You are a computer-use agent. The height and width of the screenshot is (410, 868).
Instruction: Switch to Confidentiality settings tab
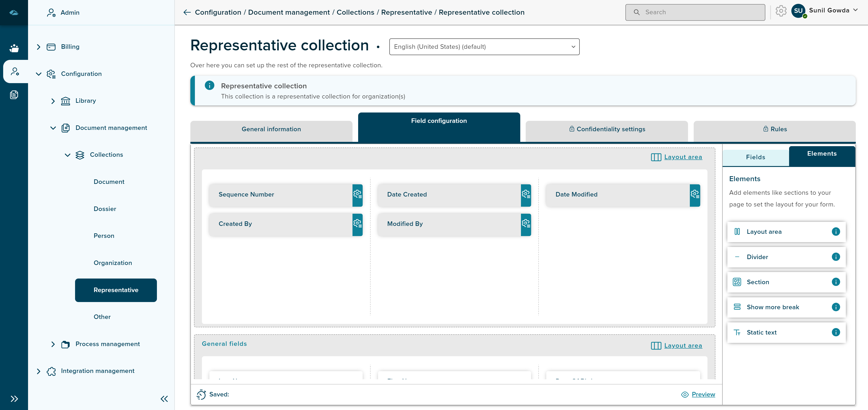point(607,129)
